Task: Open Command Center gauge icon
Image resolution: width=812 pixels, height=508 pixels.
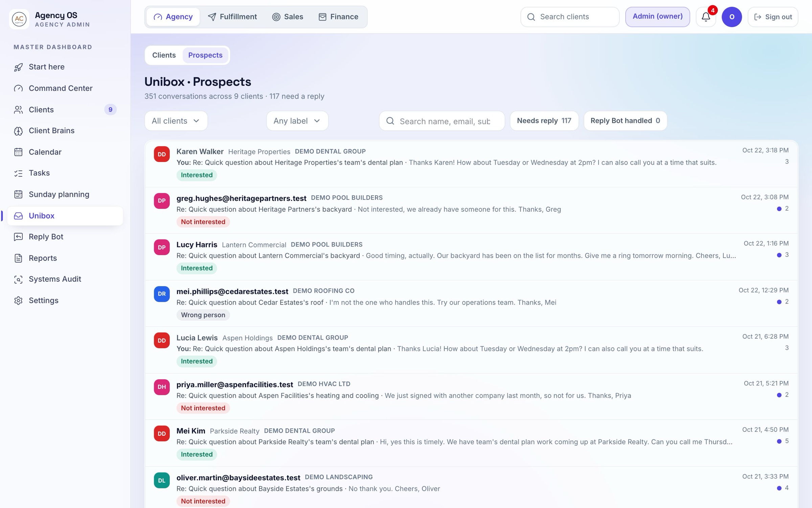Action: click(18, 88)
